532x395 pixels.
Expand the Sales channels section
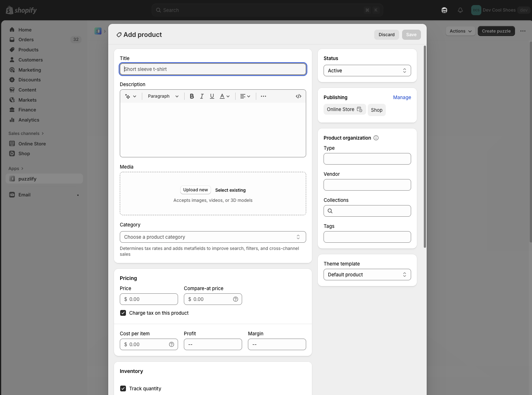26,133
